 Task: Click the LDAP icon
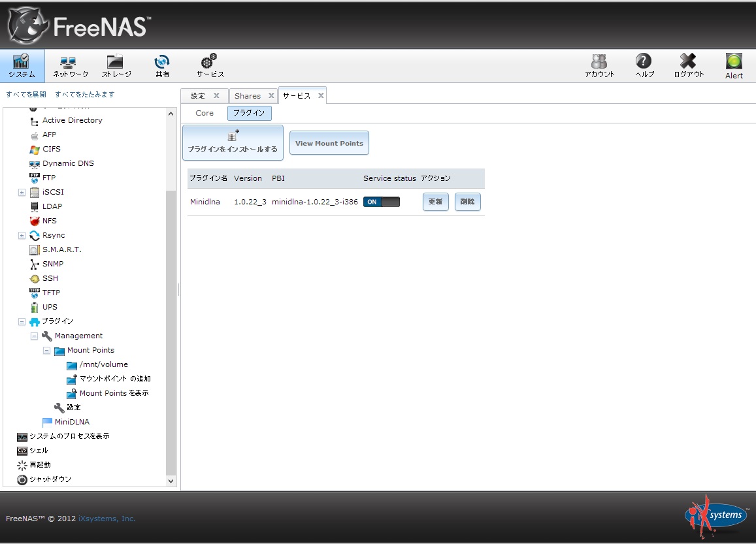pos(35,207)
